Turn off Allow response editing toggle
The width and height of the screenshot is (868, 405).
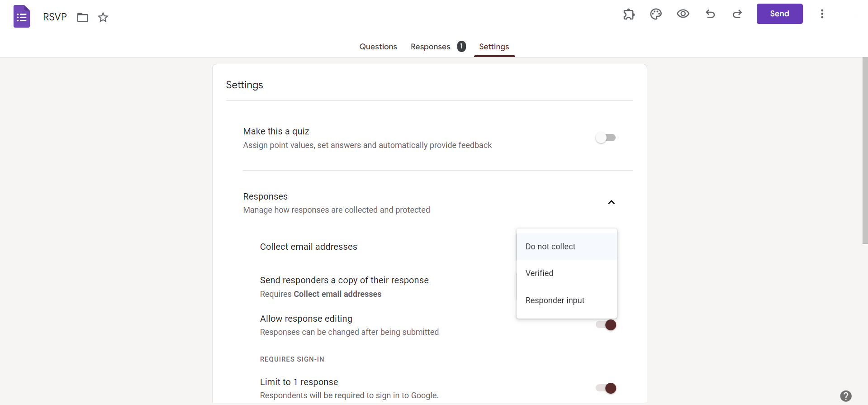coord(606,325)
